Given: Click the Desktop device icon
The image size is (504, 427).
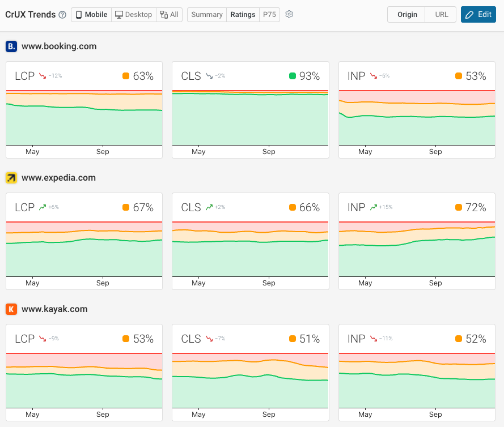Looking at the screenshot, I should click(x=118, y=14).
